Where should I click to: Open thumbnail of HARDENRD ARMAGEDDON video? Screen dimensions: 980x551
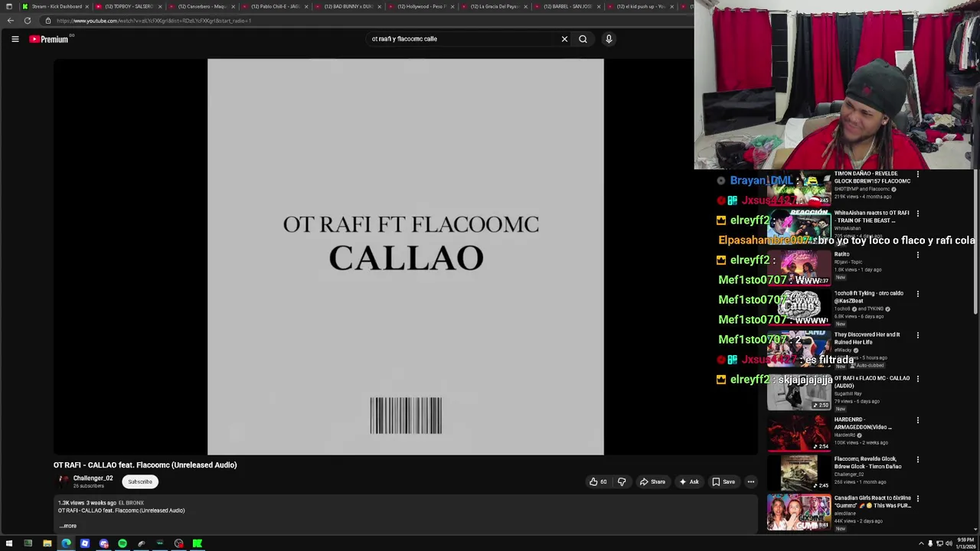click(x=799, y=433)
